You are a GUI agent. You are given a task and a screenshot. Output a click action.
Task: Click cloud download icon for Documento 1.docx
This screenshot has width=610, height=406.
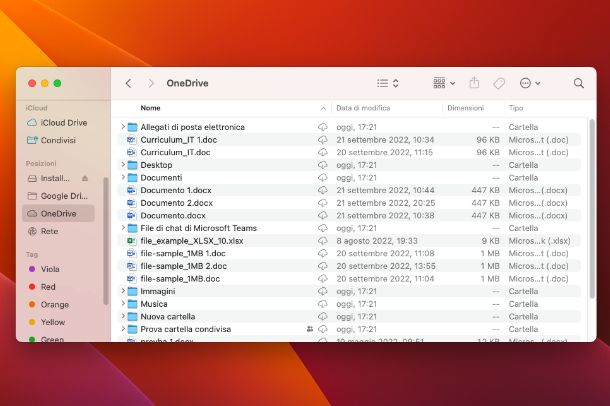[323, 190]
